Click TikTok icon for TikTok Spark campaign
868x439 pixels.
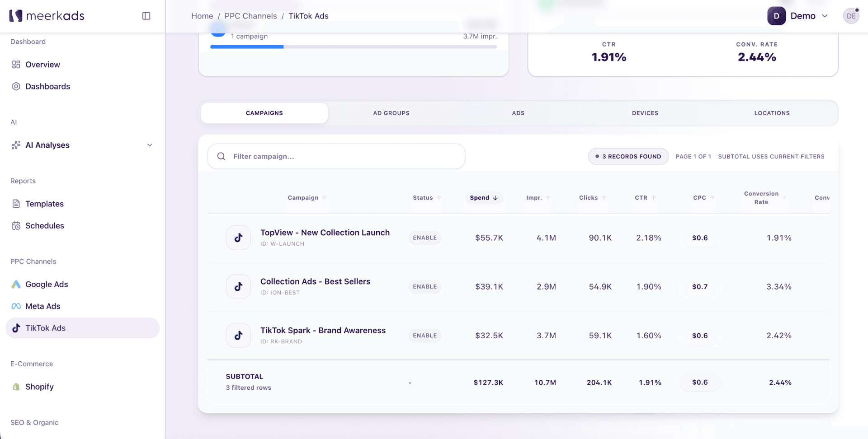pos(238,336)
